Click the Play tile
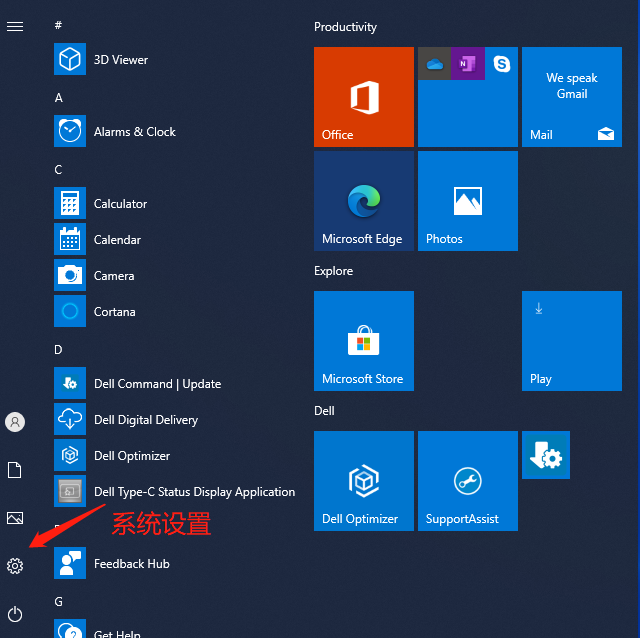This screenshot has width=640, height=638. [x=572, y=341]
